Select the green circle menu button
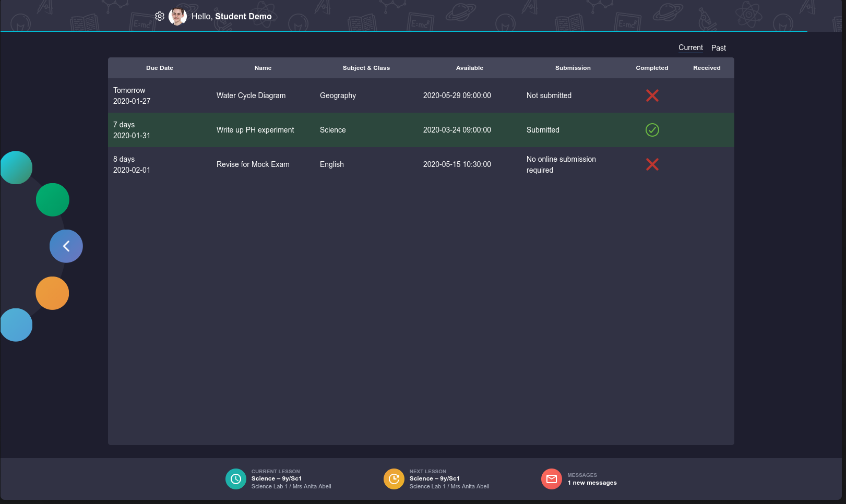The image size is (846, 504). (53, 200)
